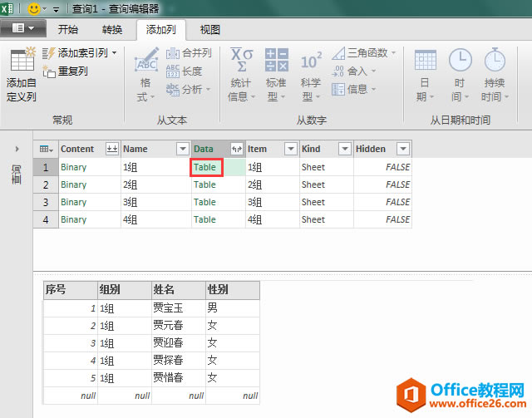The image size is (532, 418).
Task: Click the Add Custom Column icon
Action: pos(22,59)
